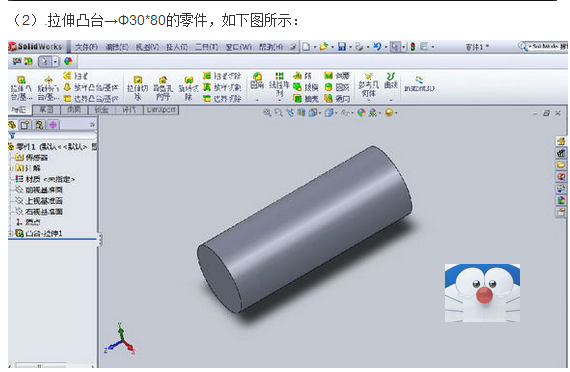Open the dropdown arrow beside the New document icon
Screen dimensions: 570x372
pyautogui.click(x=315, y=47)
